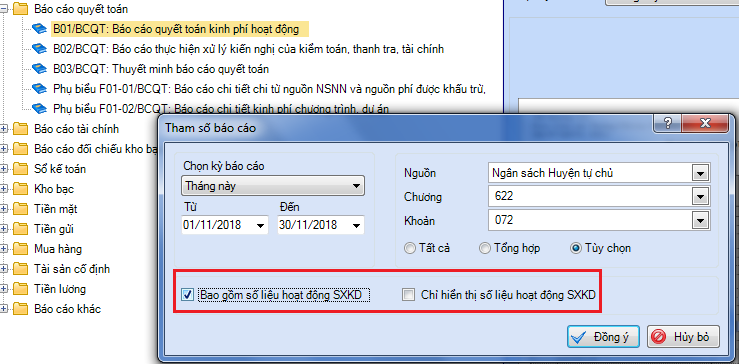
Task: Expand the Báo cáo khác node
Action: 4,309
